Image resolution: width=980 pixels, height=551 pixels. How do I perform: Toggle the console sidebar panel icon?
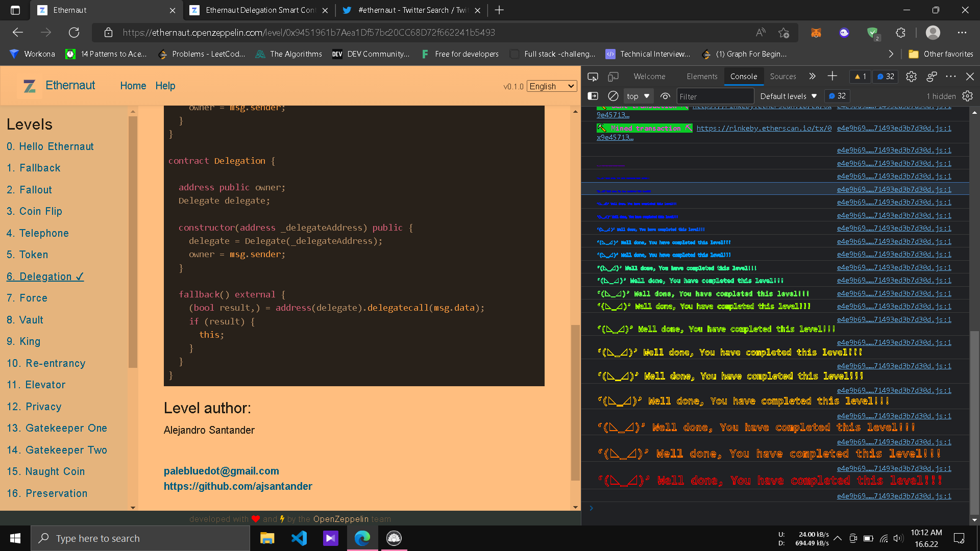(593, 96)
